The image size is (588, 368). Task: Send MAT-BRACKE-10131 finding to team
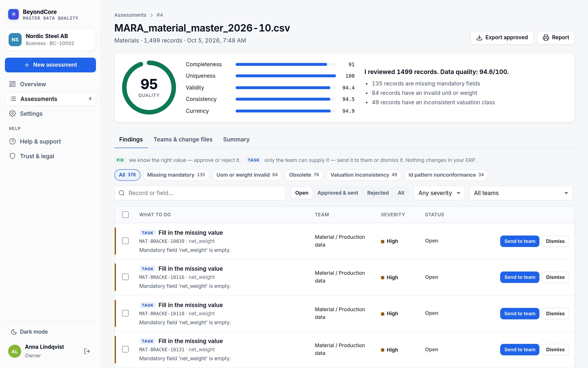519,350
